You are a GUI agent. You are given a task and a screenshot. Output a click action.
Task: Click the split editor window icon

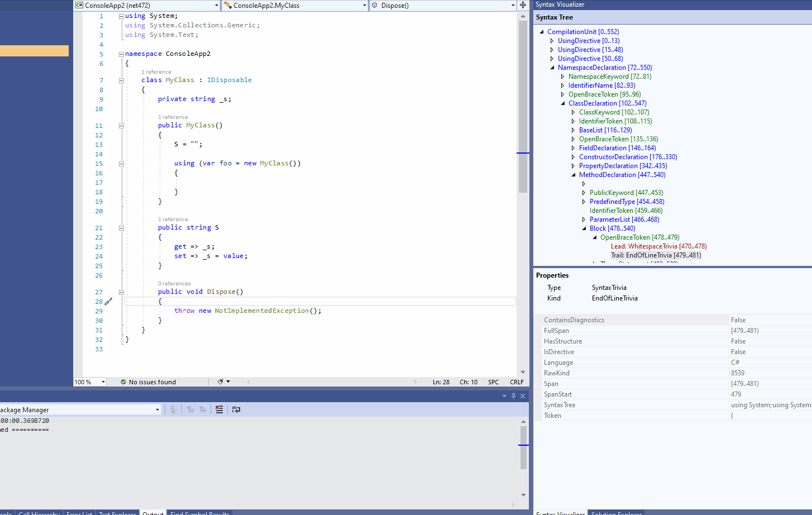523,5
